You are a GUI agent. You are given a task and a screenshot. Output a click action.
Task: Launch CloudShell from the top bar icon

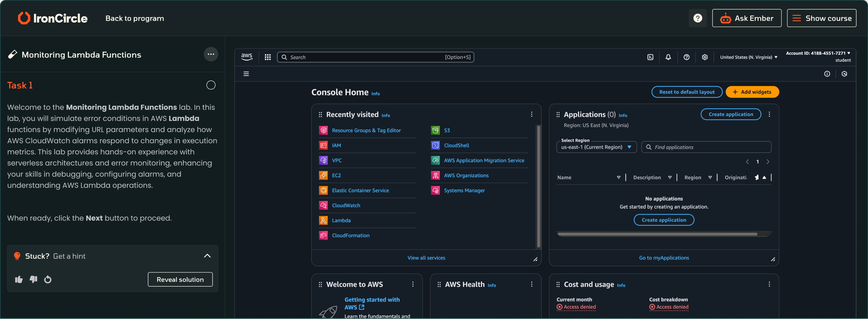point(650,57)
